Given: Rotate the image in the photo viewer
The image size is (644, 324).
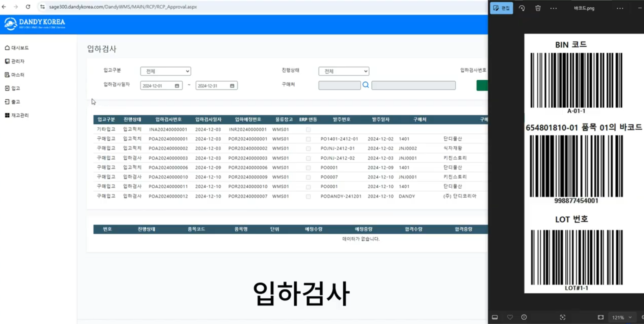Looking at the screenshot, I should [522, 8].
